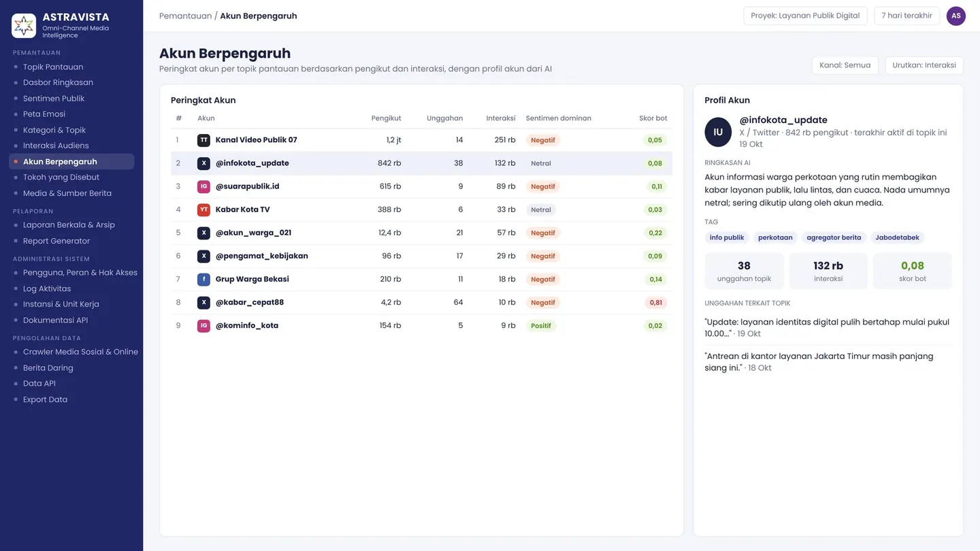Click the TT icon for Kanal Video Publik 07

(x=203, y=140)
